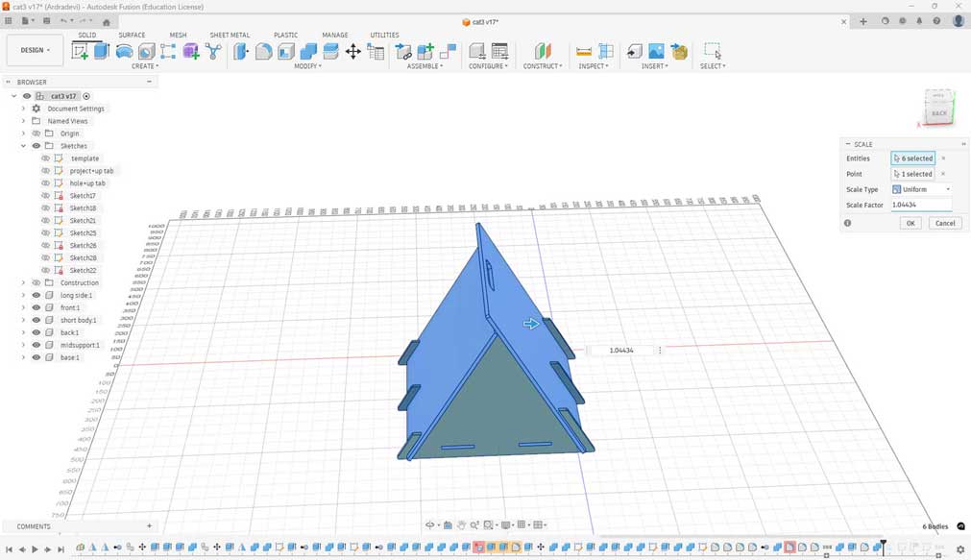Select the Extrude tool

click(102, 51)
